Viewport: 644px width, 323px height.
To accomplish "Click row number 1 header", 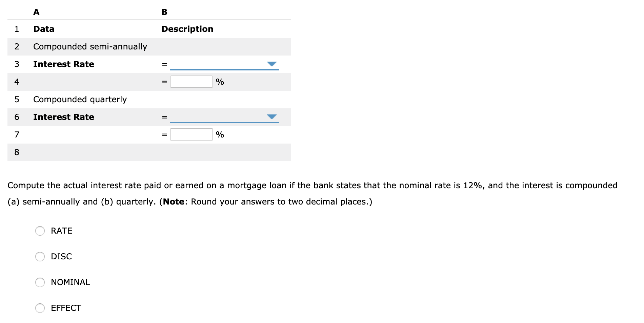I will point(16,29).
